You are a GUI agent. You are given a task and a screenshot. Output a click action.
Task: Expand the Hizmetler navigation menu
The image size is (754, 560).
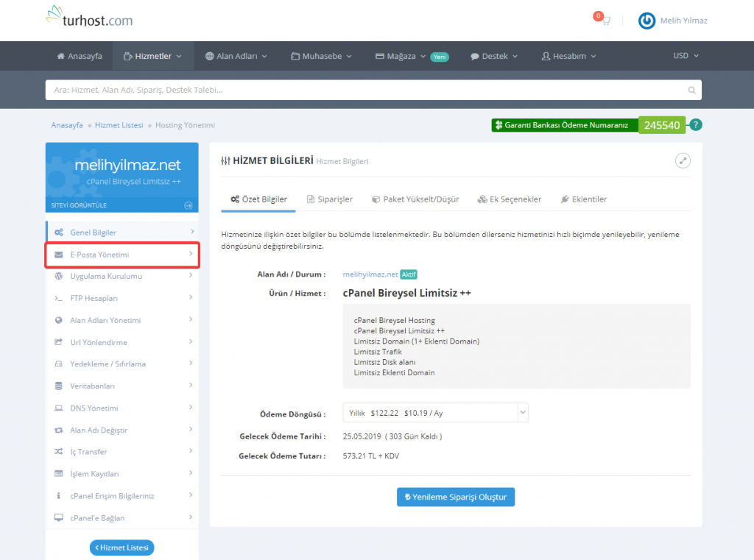153,56
